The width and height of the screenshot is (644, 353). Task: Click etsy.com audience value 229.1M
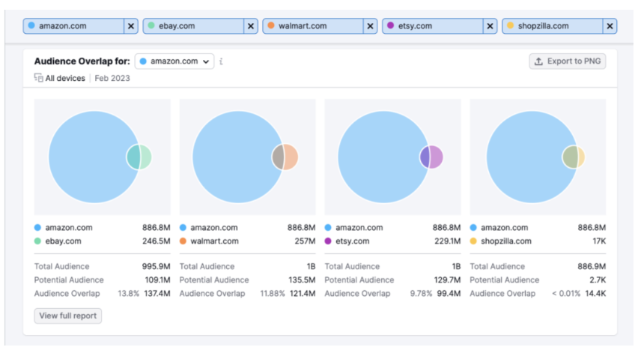click(447, 241)
